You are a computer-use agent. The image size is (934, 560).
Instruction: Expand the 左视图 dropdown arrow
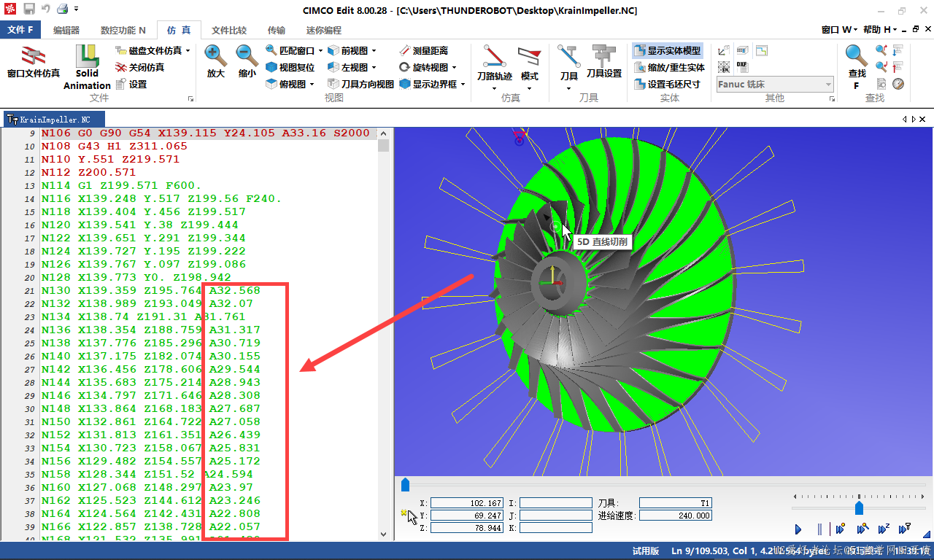[374, 68]
